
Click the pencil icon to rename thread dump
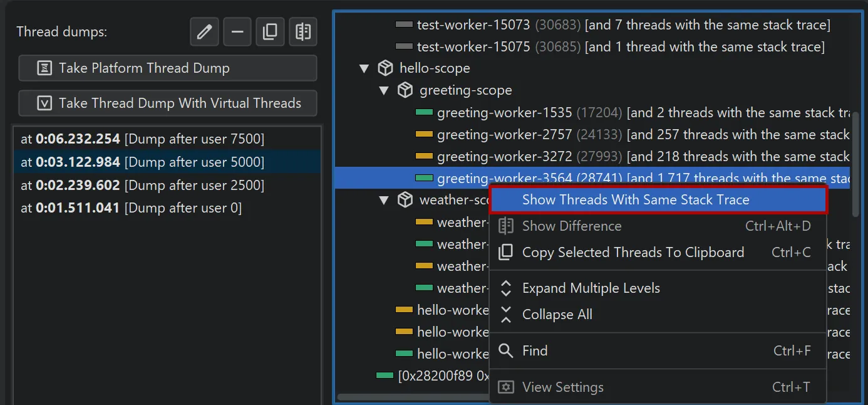click(x=204, y=32)
